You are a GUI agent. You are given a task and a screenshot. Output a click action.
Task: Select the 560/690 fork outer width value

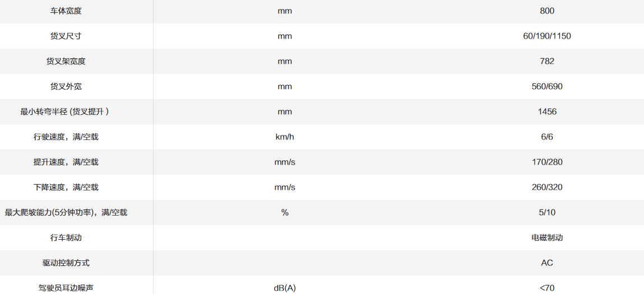pyautogui.click(x=546, y=87)
